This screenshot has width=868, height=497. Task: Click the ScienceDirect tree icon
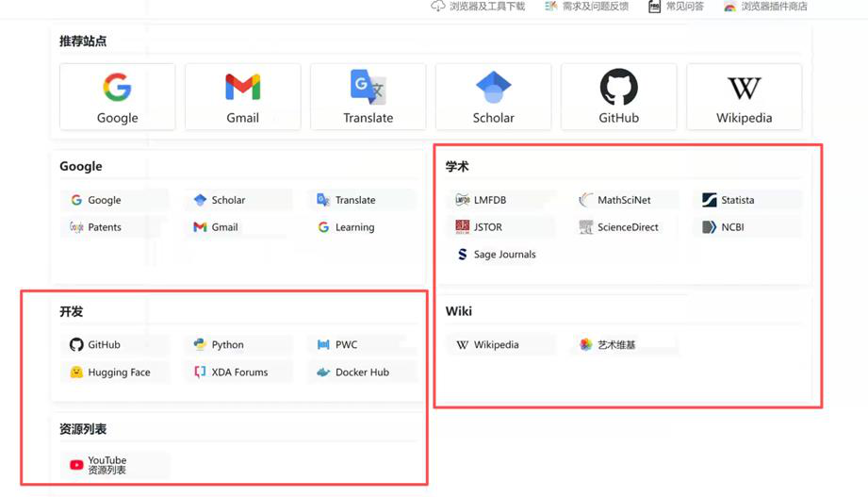click(x=585, y=227)
